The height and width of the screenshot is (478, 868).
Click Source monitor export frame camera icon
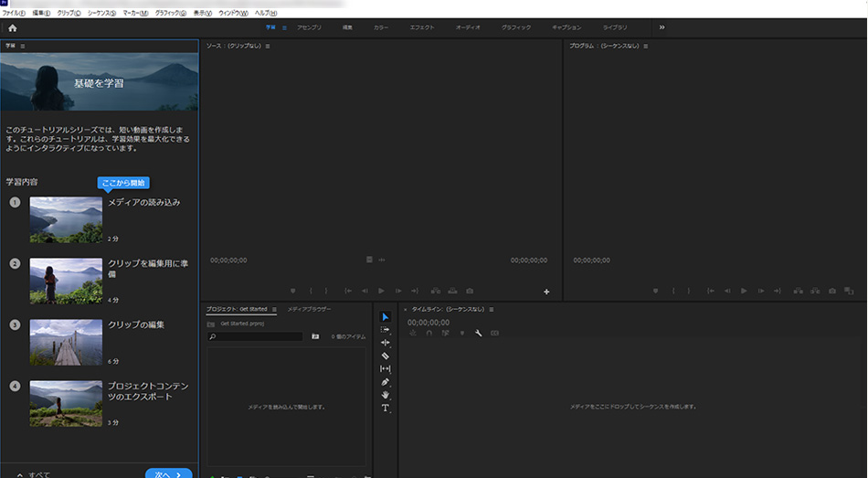470,291
